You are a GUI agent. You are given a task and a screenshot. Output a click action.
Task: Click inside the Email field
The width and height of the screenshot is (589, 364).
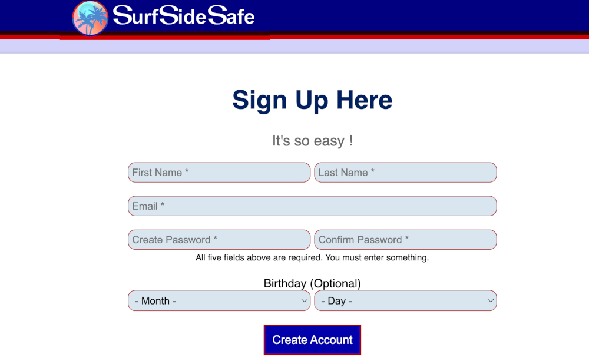point(312,206)
